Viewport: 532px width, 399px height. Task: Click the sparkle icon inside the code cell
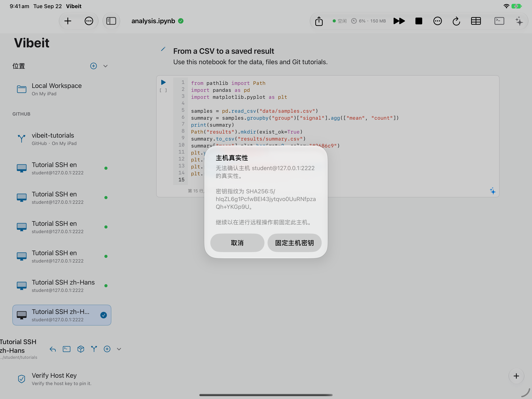pyautogui.click(x=493, y=191)
